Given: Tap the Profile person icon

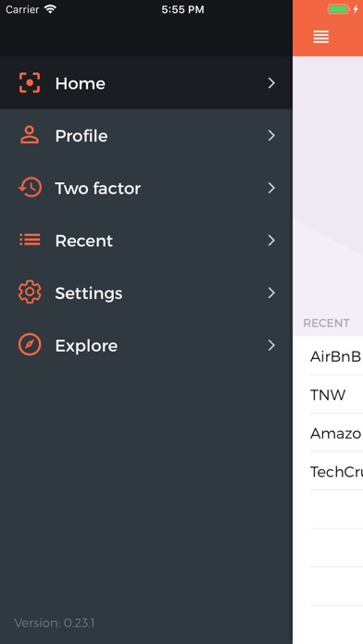Looking at the screenshot, I should click(30, 135).
